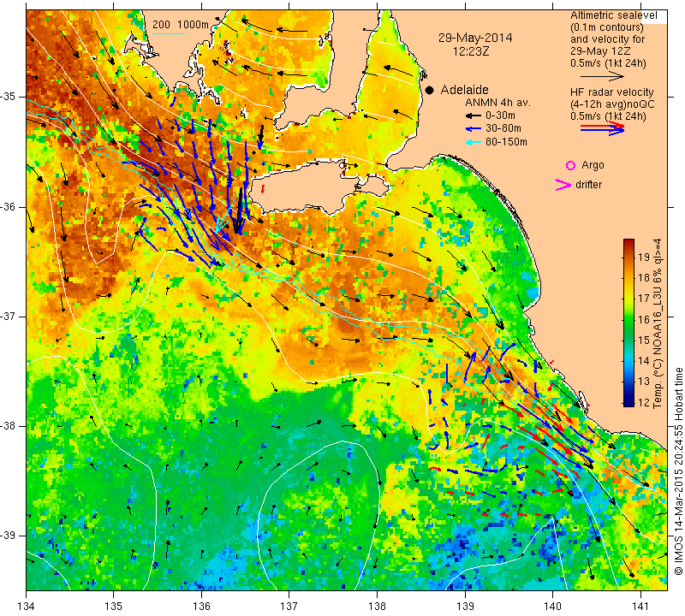The height and width of the screenshot is (616, 685).
Task: Click latitude tick label -38
Action: click(x=9, y=426)
